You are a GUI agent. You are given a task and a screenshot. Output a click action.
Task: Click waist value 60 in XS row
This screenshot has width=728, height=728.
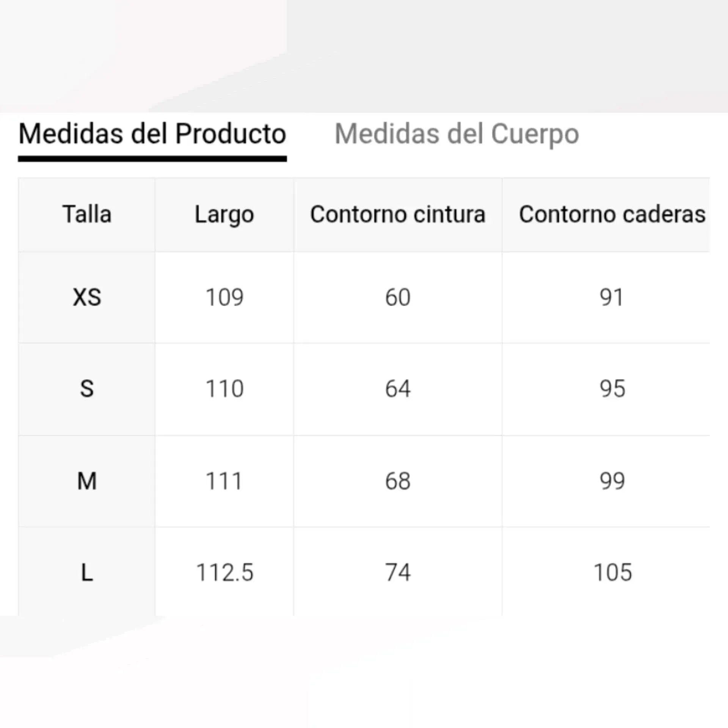tap(398, 297)
